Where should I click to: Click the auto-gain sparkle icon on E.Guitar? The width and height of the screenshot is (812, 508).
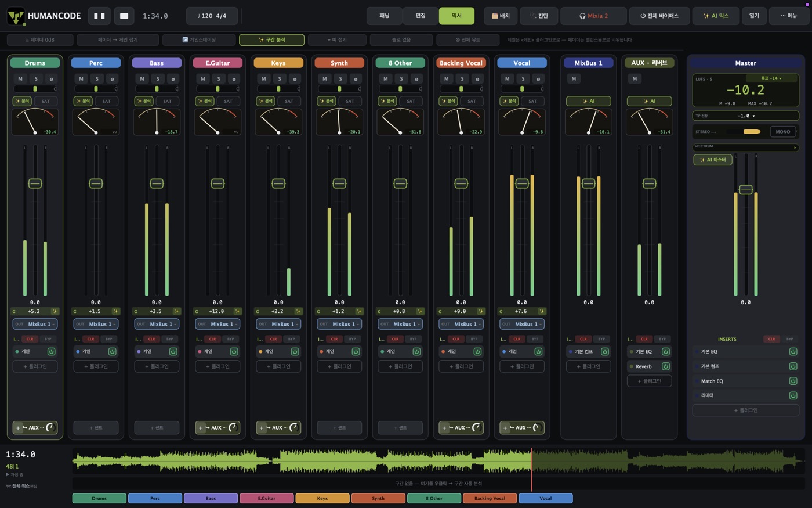238,311
